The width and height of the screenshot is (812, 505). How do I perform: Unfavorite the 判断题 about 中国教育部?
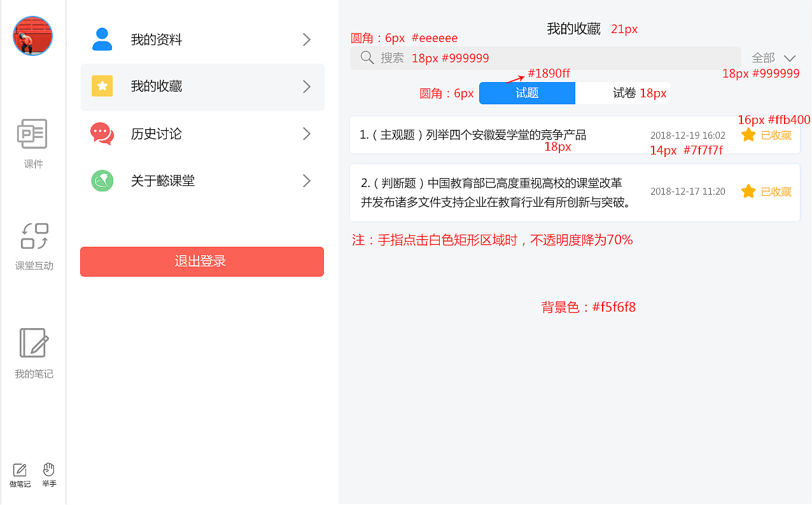click(x=748, y=191)
